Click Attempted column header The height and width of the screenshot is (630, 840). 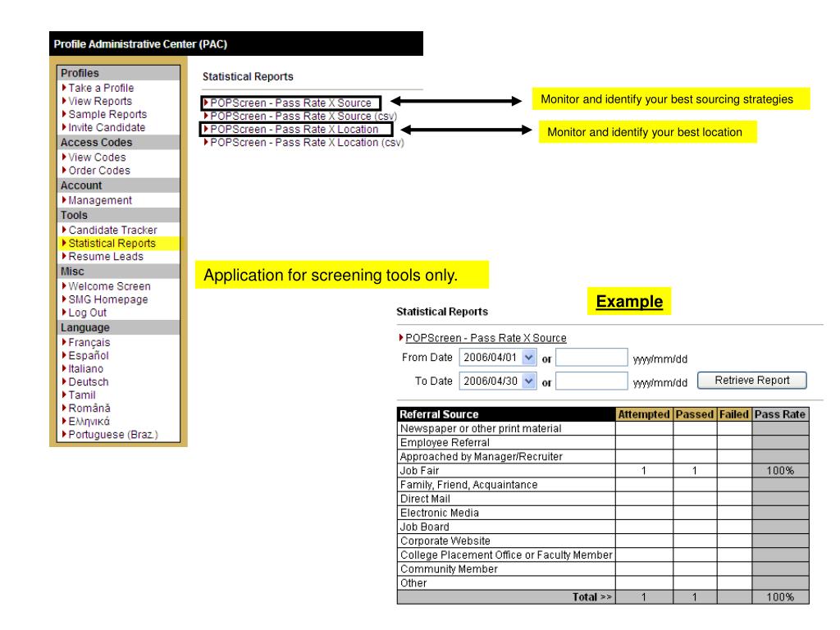pyautogui.click(x=644, y=414)
